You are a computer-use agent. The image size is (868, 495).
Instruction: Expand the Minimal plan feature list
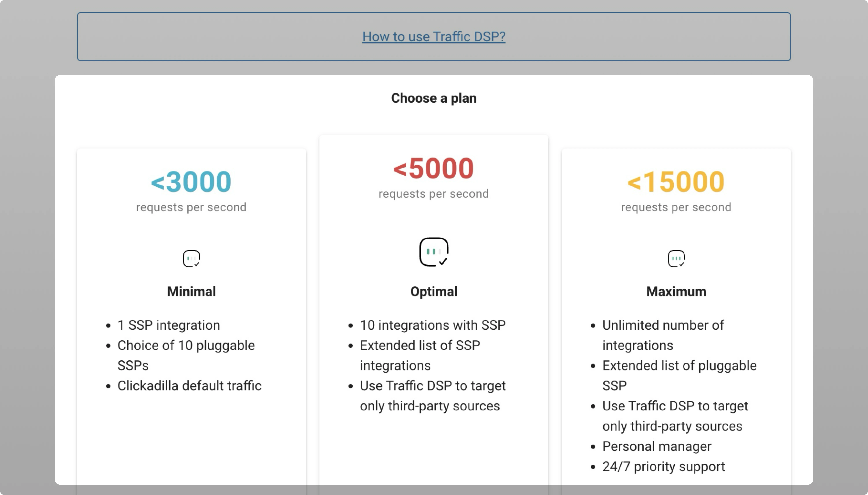(x=189, y=355)
